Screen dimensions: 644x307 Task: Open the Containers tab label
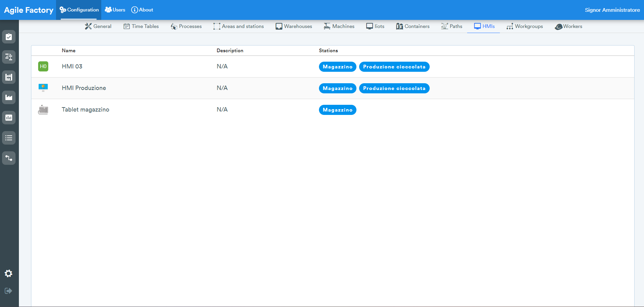[x=417, y=26]
